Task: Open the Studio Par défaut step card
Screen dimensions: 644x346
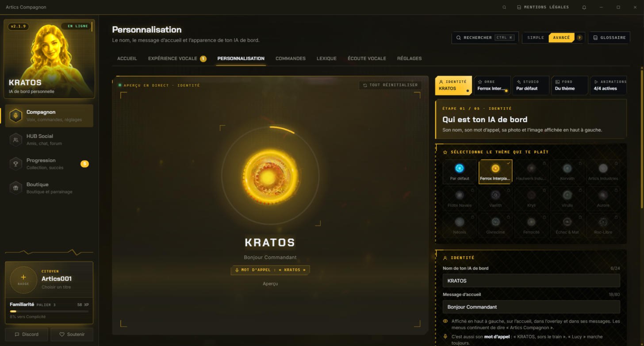Action: pos(531,85)
